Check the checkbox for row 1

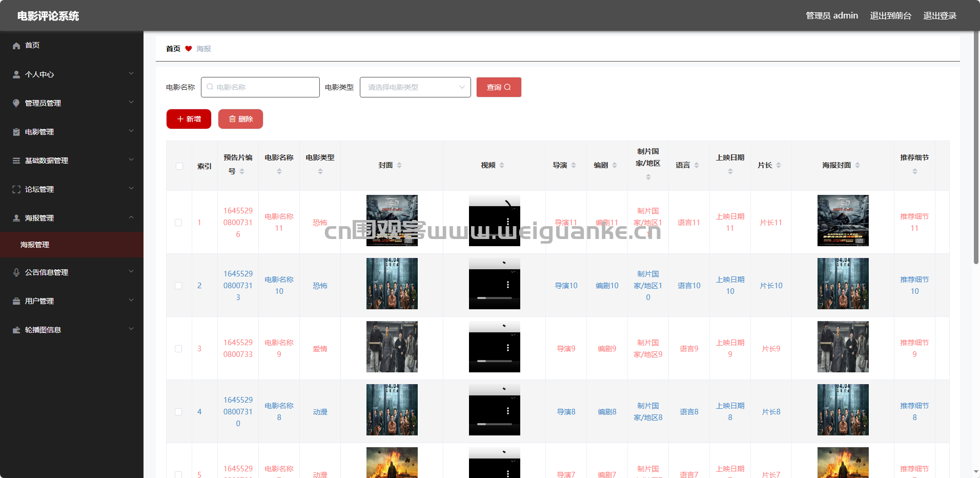(x=178, y=223)
